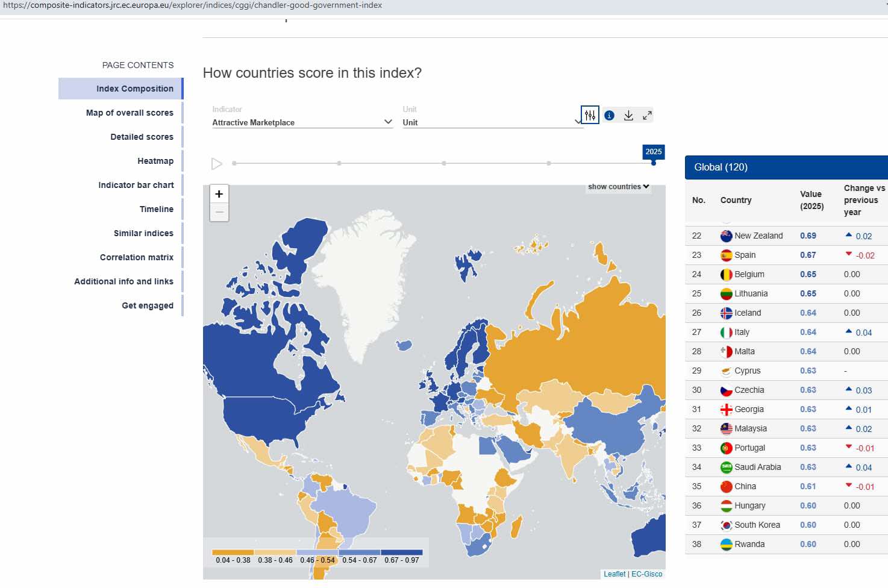Viewport: 888px width, 588px height.
Task: Play the timeline animation
Action: [217, 164]
